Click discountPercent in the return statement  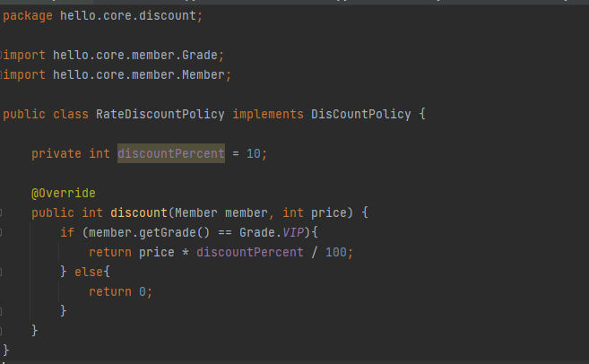click(x=250, y=253)
